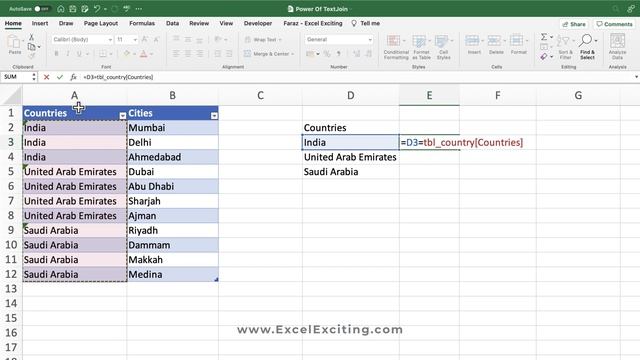This screenshot has height=360, width=640.
Task: Open the View ribbon tab
Action: tap(226, 23)
